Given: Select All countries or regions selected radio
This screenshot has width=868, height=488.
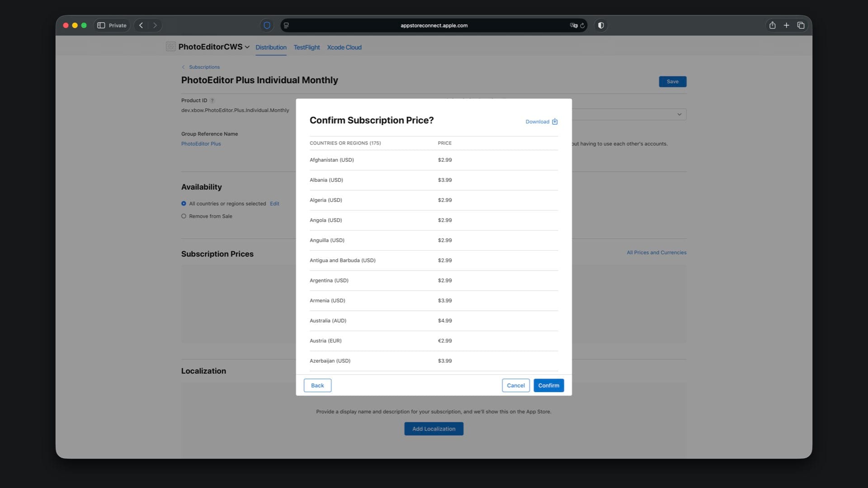Looking at the screenshot, I should 184,204.
